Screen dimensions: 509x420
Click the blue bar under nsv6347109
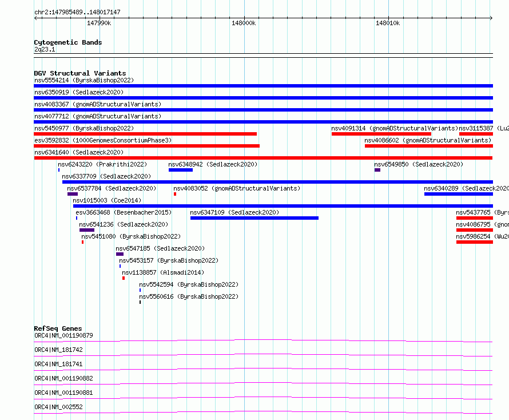point(254,218)
